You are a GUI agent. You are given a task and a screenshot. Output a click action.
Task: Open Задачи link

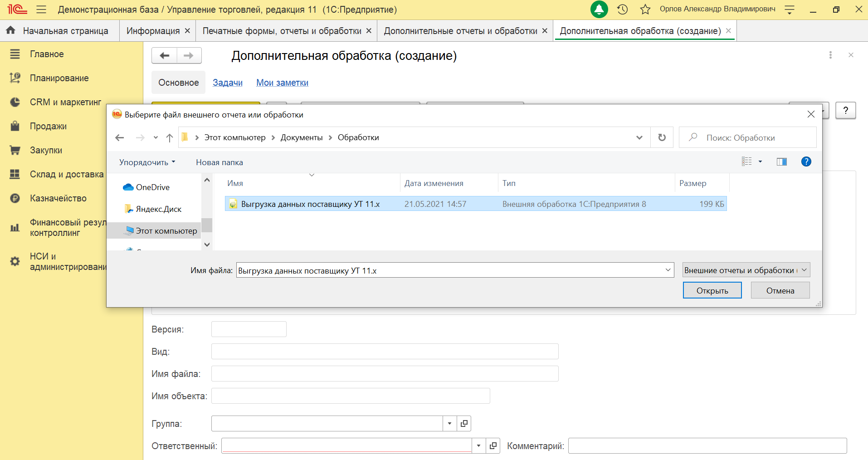pyautogui.click(x=228, y=83)
